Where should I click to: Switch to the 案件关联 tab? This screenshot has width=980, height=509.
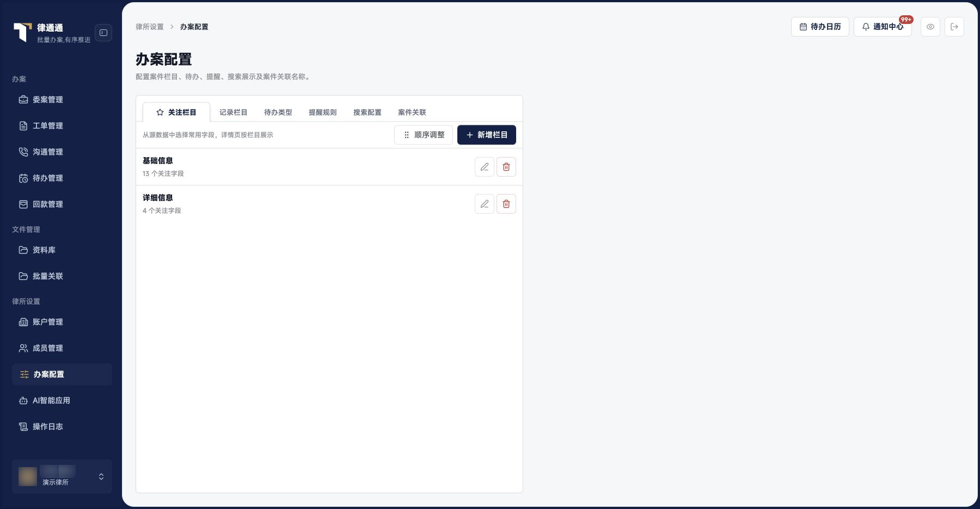coord(412,112)
